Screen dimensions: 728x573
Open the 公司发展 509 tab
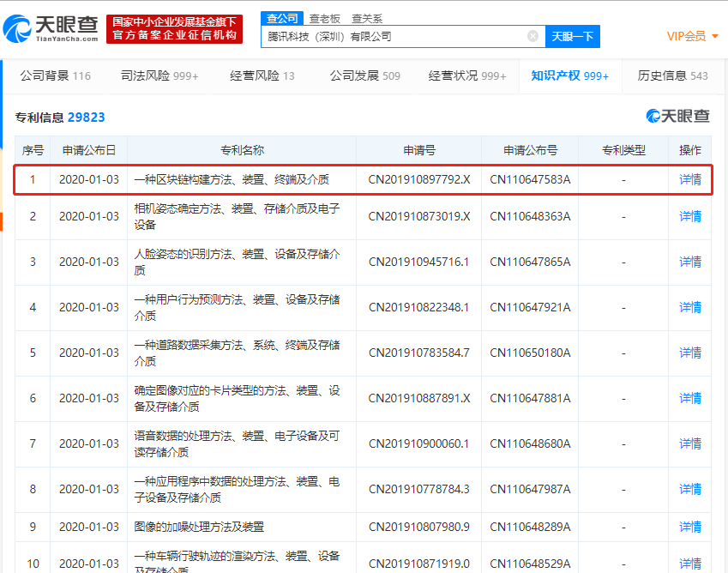[x=364, y=75]
